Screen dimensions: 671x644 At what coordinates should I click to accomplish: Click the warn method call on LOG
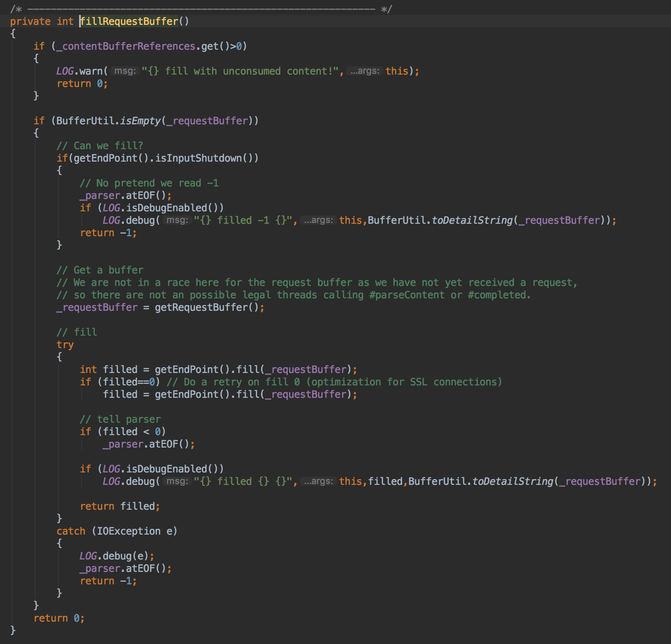coord(91,71)
